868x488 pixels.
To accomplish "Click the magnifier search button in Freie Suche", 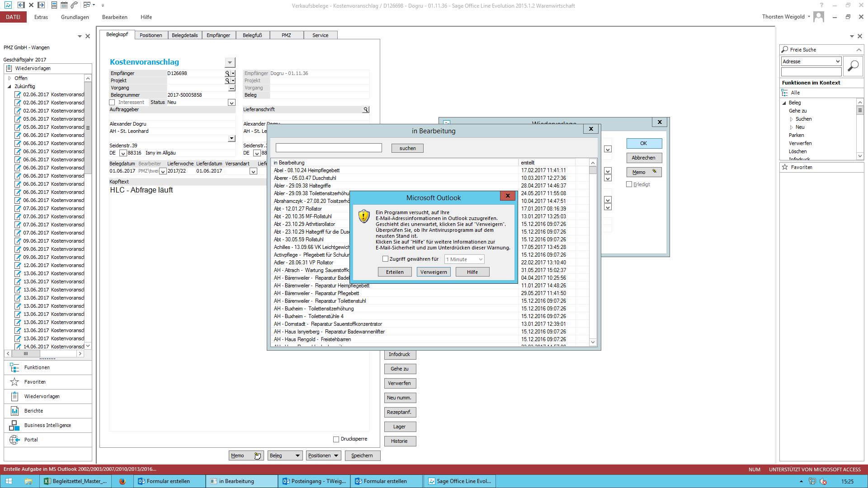I will 853,66.
